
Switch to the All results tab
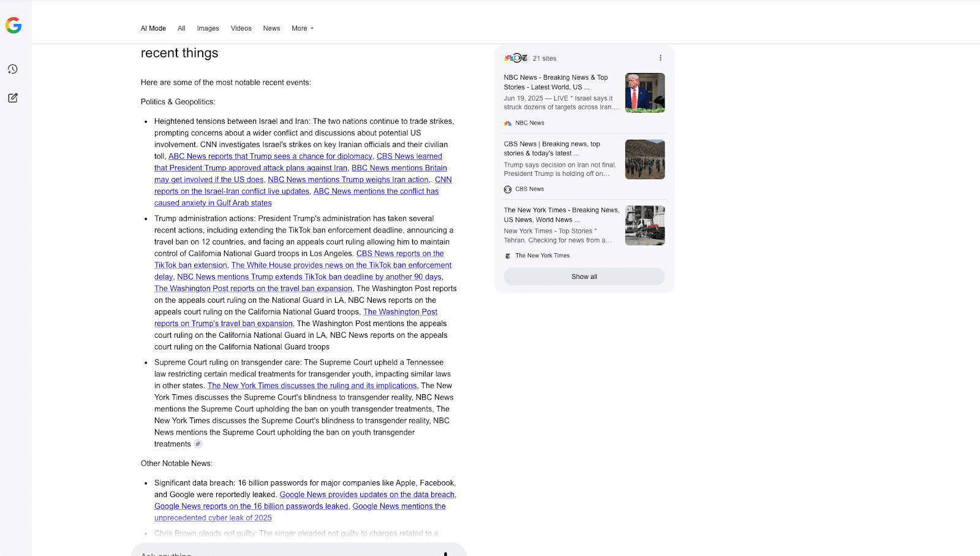(181, 28)
